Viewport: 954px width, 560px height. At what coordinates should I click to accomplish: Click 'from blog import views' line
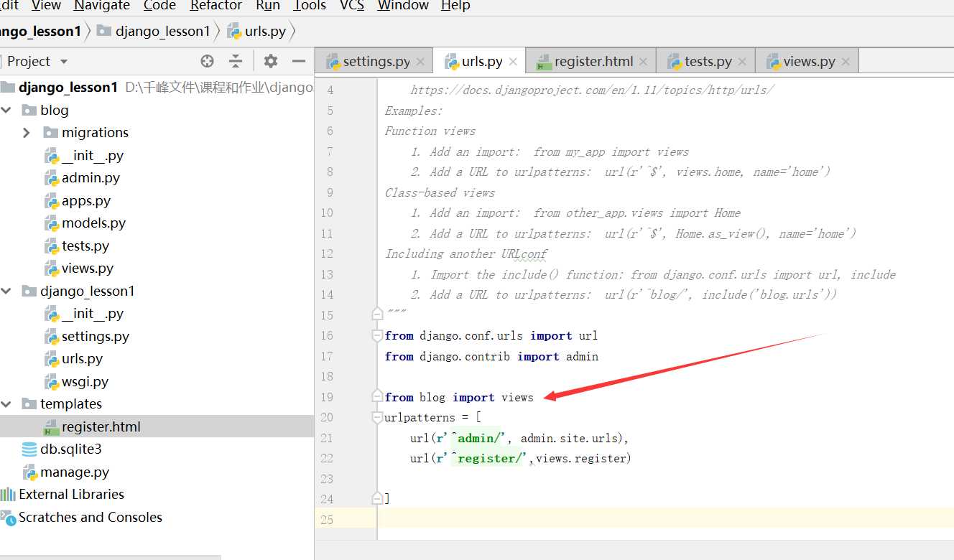(x=459, y=397)
